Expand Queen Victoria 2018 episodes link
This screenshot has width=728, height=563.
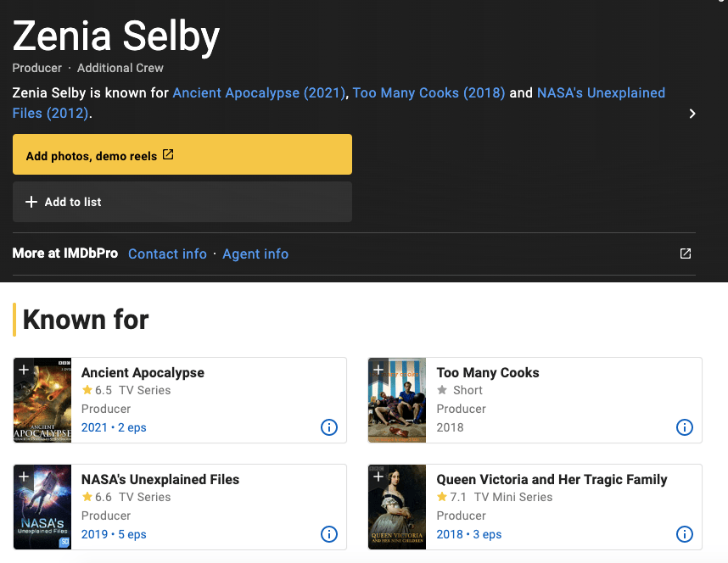point(469,534)
